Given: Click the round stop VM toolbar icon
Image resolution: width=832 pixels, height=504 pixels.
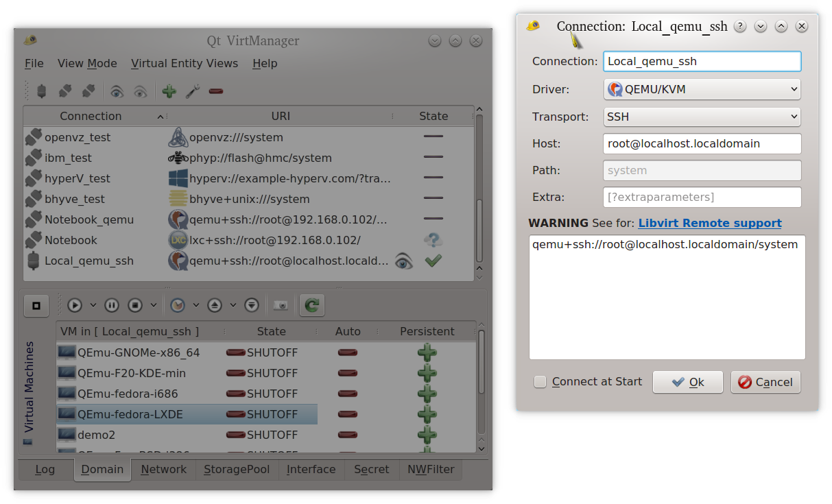Looking at the screenshot, I should (135, 305).
